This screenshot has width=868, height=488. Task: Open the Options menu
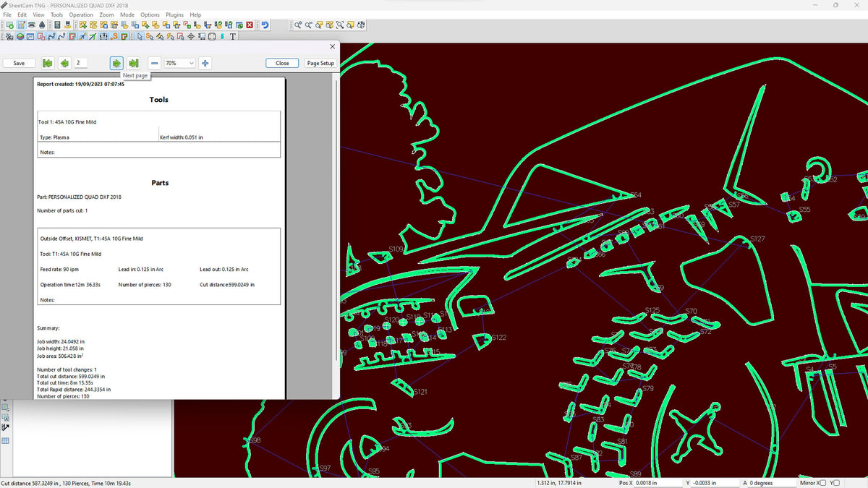[150, 14]
